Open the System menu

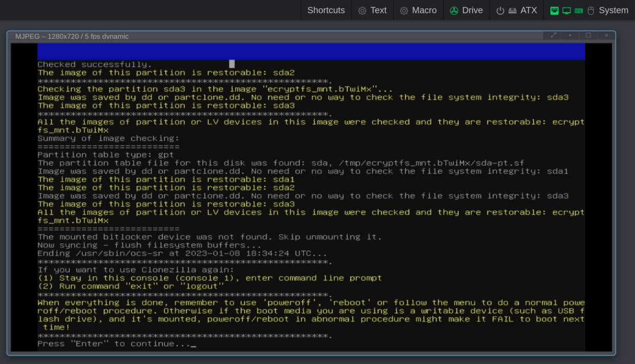tap(614, 10)
